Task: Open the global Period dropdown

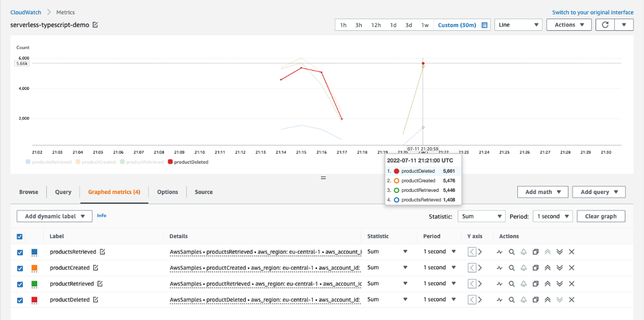Action: click(x=553, y=216)
